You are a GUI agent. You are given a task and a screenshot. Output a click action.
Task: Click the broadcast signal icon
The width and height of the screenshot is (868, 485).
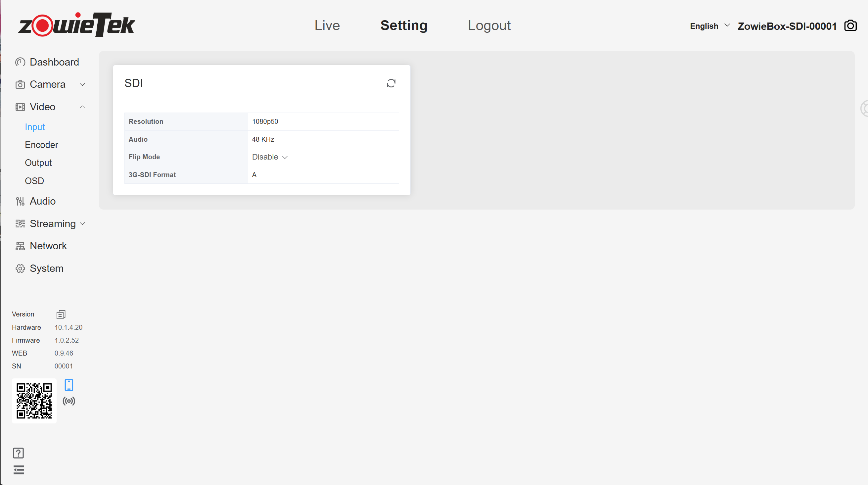[69, 401]
